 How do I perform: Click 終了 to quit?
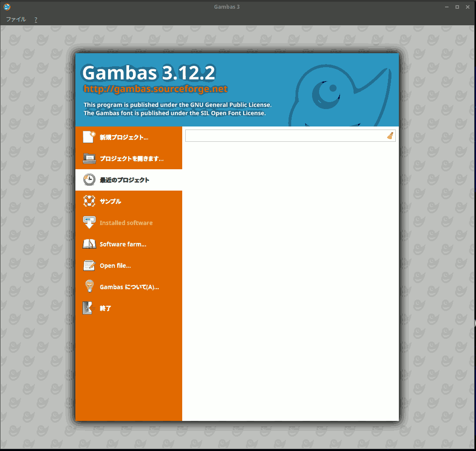pyautogui.click(x=129, y=308)
